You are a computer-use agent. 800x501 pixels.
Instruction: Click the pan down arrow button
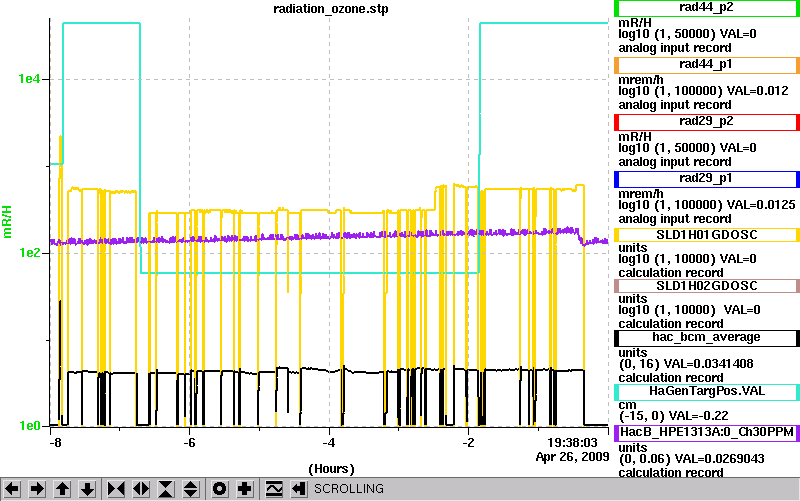[x=87, y=489]
